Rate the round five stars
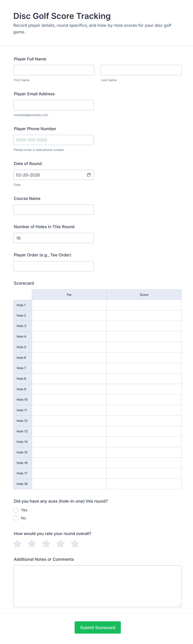 click(x=75, y=544)
